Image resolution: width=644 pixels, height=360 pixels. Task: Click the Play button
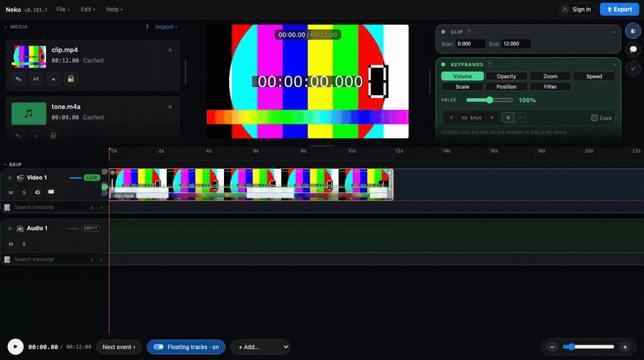click(15, 347)
